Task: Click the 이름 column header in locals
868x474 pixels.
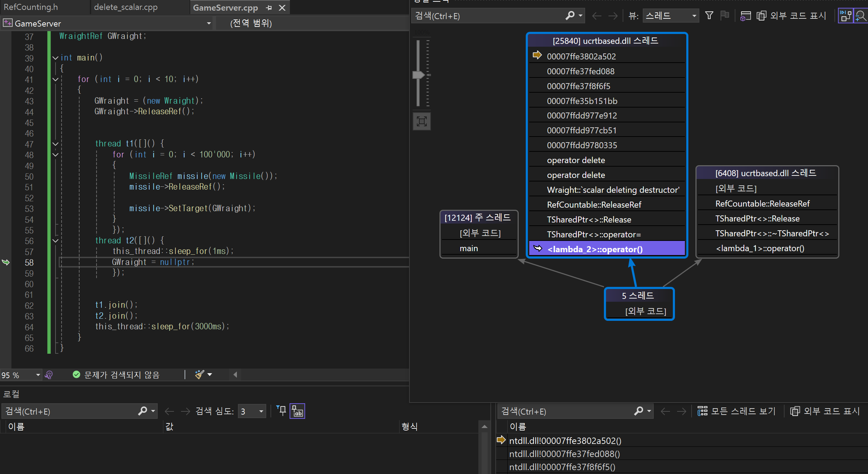Action: 16,427
